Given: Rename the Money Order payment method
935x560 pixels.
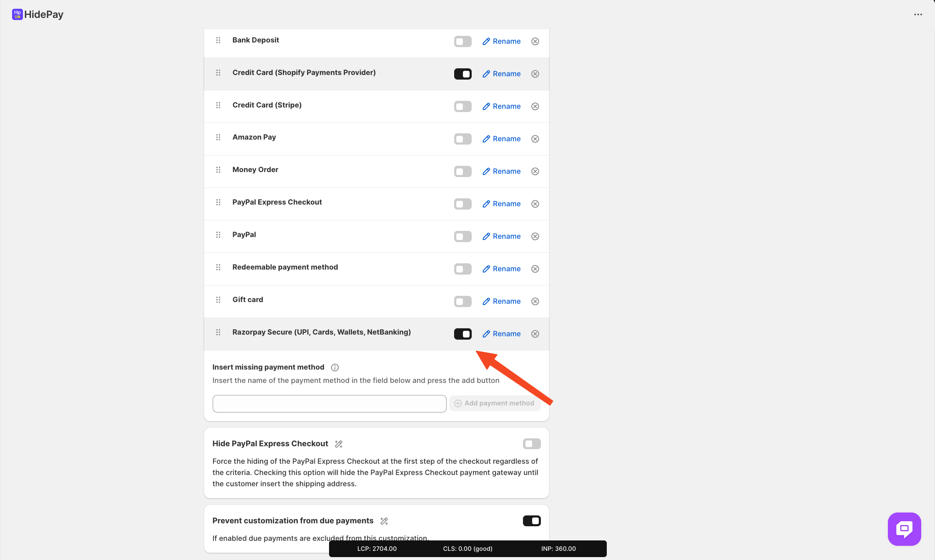Looking at the screenshot, I should (502, 171).
